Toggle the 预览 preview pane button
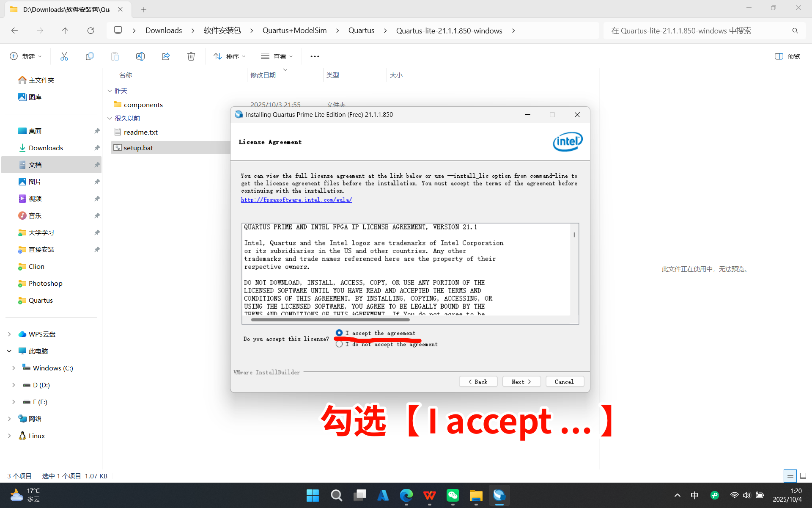812x508 pixels. 787,56
